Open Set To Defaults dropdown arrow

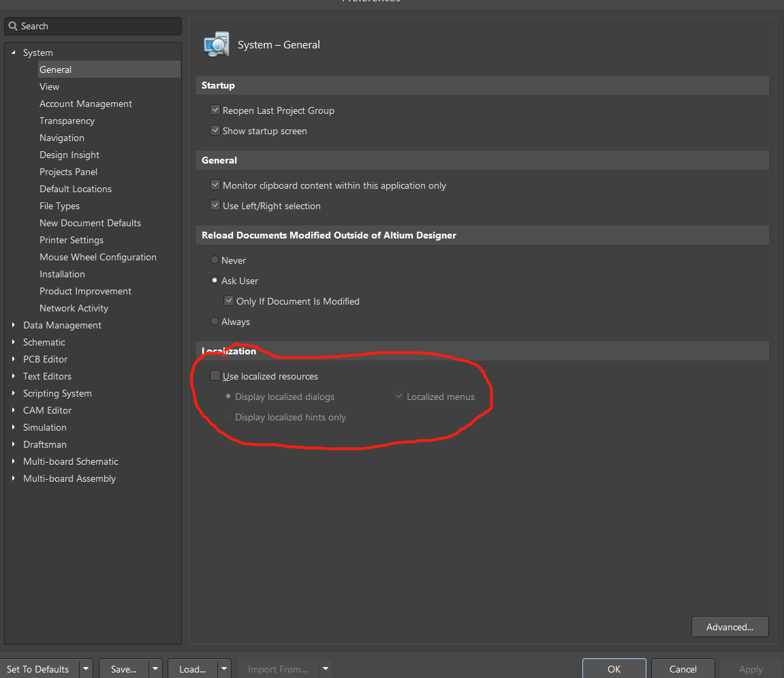coord(86,669)
